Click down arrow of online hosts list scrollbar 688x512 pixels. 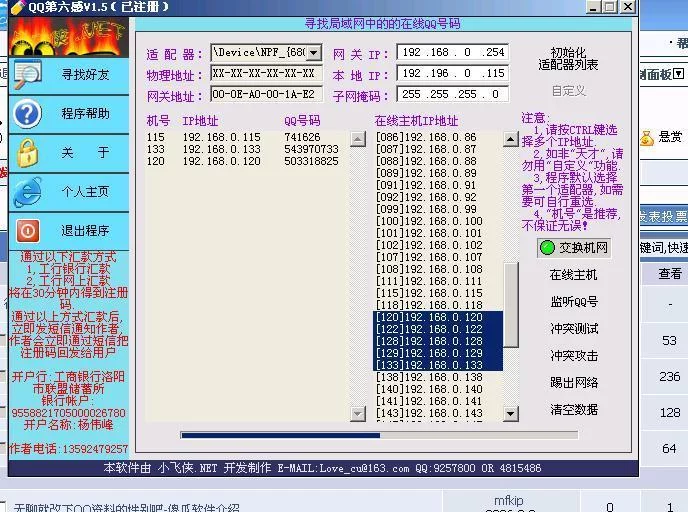click(x=511, y=413)
